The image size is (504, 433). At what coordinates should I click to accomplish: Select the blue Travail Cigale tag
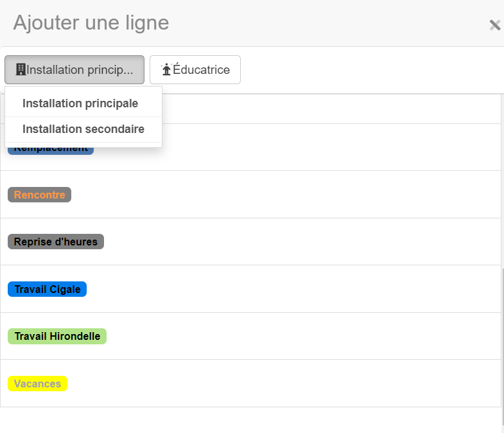tap(48, 289)
